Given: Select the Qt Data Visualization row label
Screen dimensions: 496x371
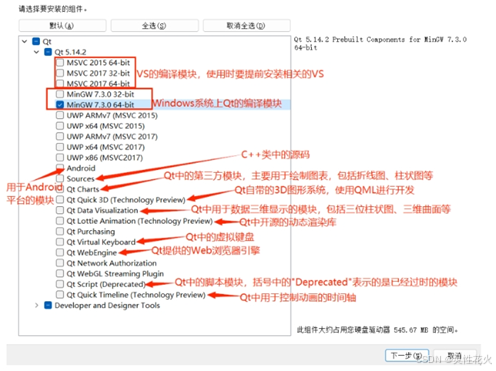Looking at the screenshot, I should [x=102, y=210].
